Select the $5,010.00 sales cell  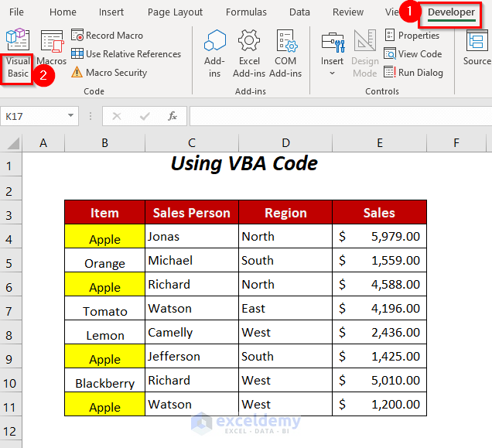click(x=379, y=380)
